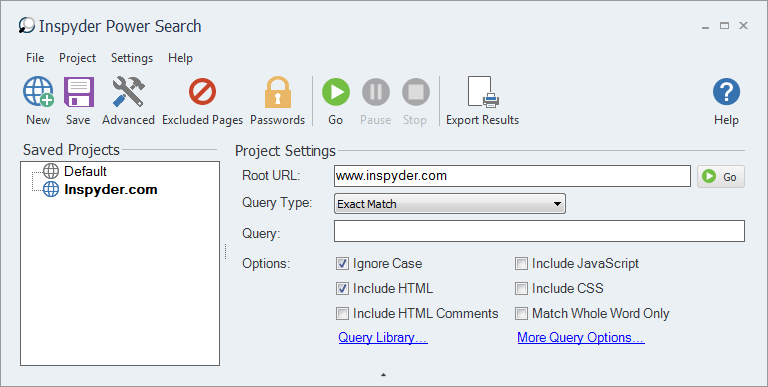Open Passwords padlock icon
Viewport: 768px width, 387px height.
click(278, 101)
